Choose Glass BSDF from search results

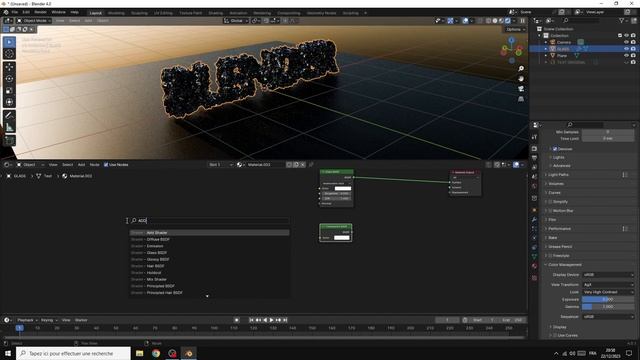click(209, 253)
